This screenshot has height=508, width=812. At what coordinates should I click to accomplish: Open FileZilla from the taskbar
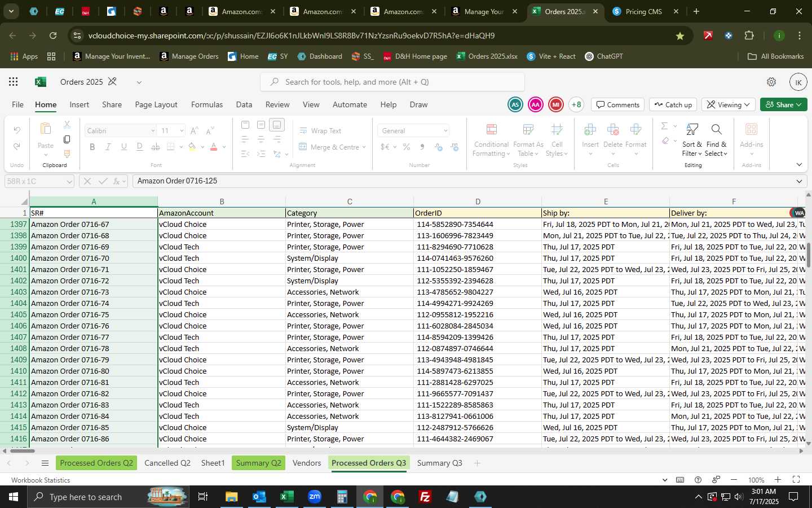click(x=425, y=497)
